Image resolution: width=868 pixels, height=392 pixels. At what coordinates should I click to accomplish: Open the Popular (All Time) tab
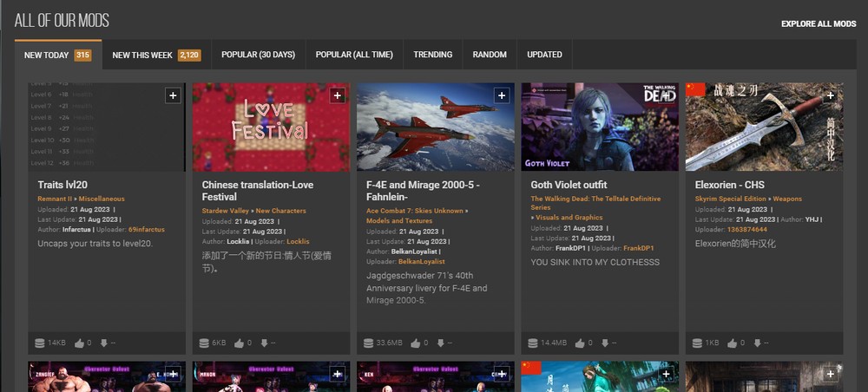pos(354,55)
